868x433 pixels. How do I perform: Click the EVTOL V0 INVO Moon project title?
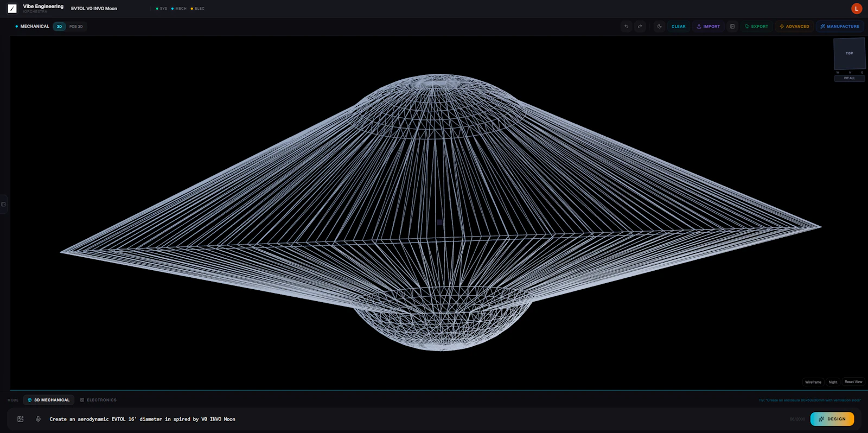pos(94,9)
